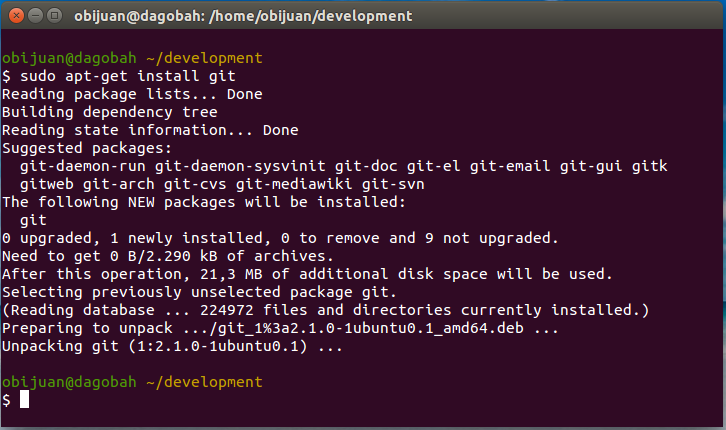Click the "Unpacking git (1:2.1.0-1ubuntu0.1)" line
The image size is (726, 430).
tap(172, 346)
